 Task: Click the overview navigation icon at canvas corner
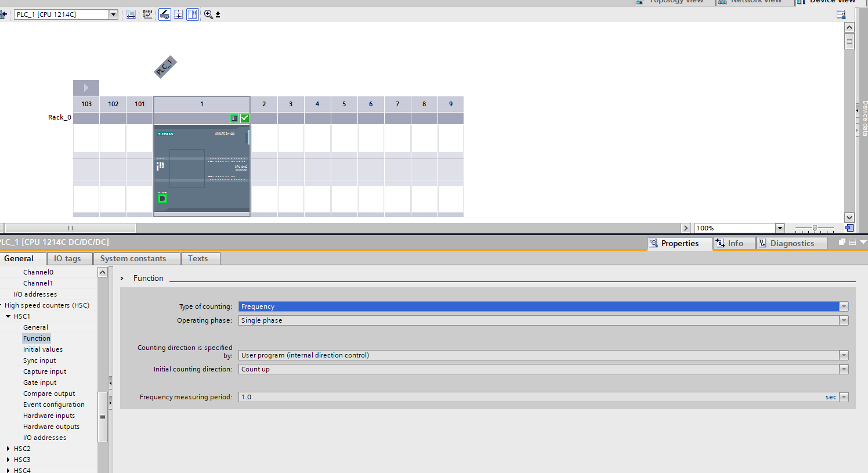(x=849, y=228)
